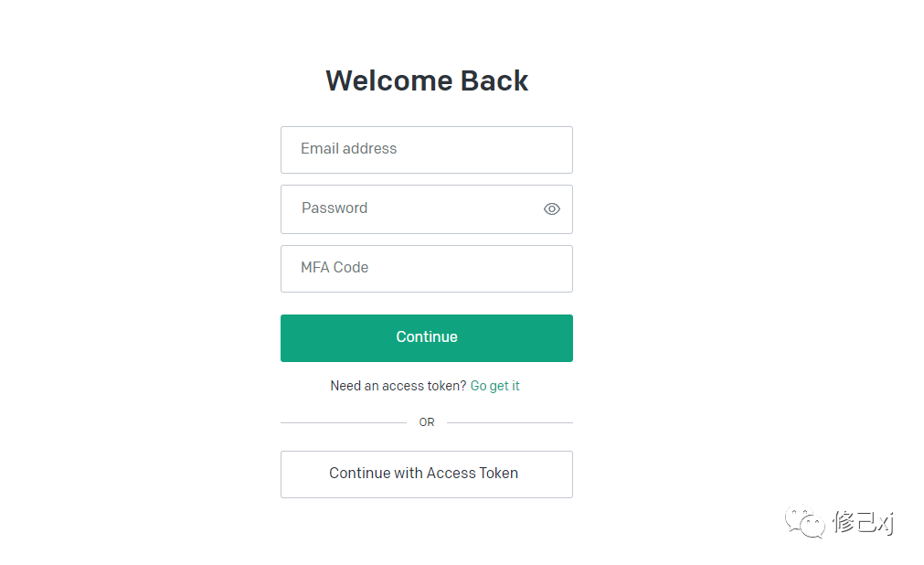This screenshot has width=924, height=565.
Task: Click the white "Continue" text on the green button
Action: point(427,336)
